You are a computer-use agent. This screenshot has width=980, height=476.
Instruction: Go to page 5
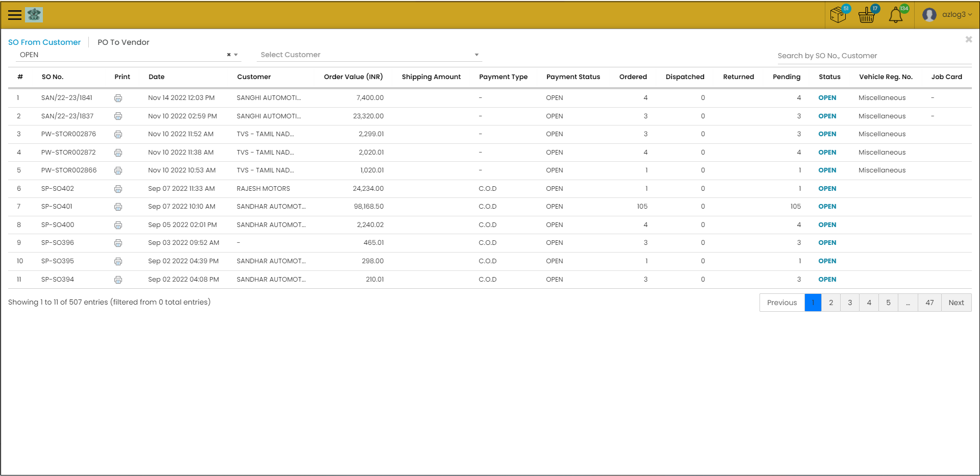[x=888, y=303]
